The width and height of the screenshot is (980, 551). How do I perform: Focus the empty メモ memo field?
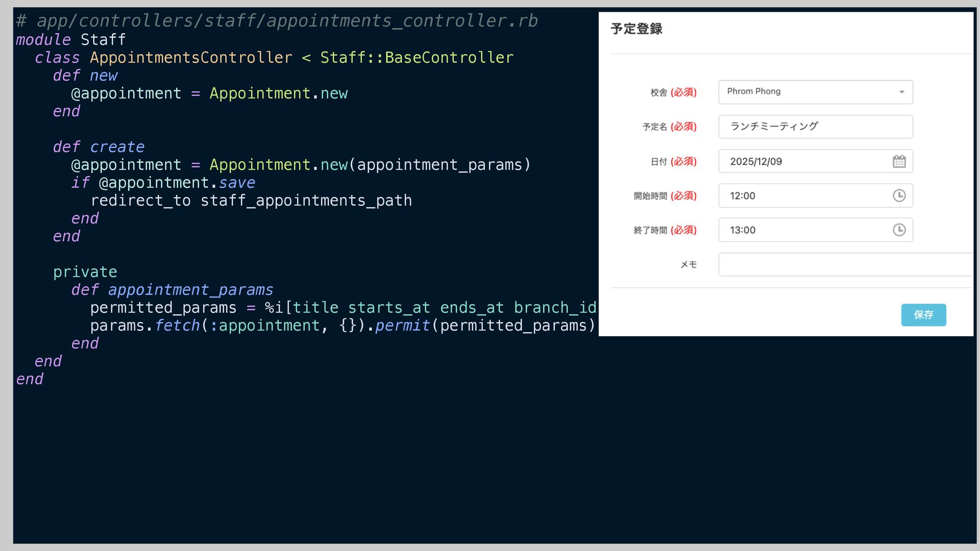click(x=845, y=265)
